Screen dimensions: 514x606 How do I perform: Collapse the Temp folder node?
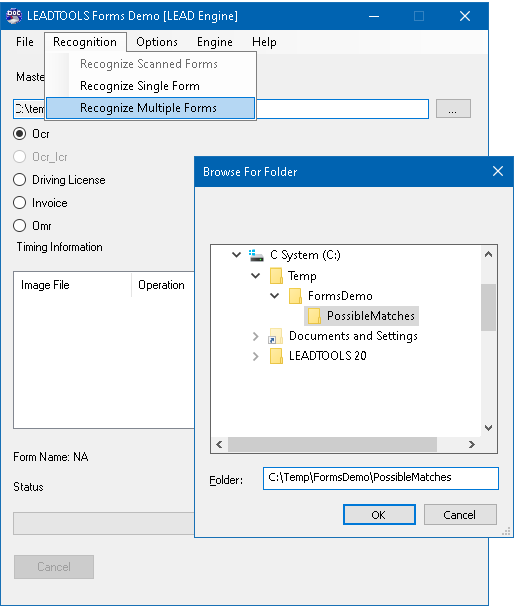coord(255,276)
